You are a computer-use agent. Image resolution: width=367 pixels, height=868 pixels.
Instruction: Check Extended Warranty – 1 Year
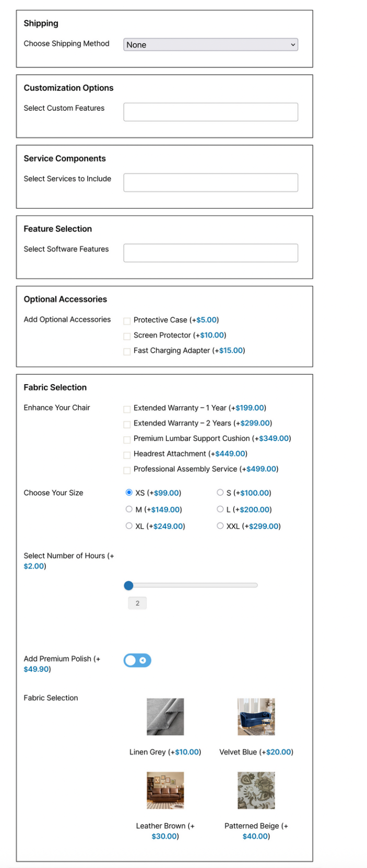coord(127,409)
